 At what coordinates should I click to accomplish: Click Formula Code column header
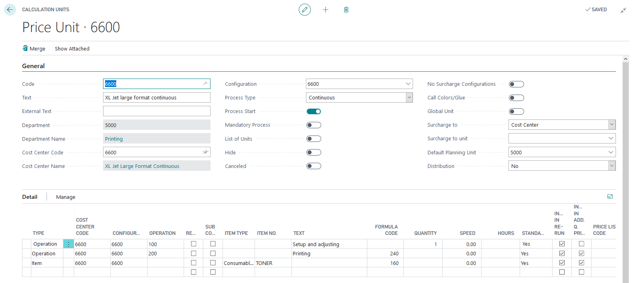tap(387, 230)
